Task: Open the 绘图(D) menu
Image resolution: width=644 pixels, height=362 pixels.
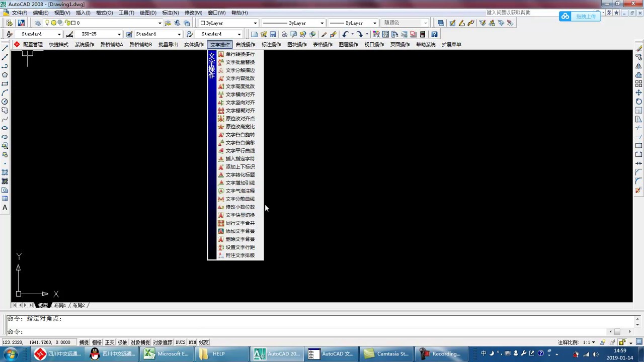Action: [148, 13]
